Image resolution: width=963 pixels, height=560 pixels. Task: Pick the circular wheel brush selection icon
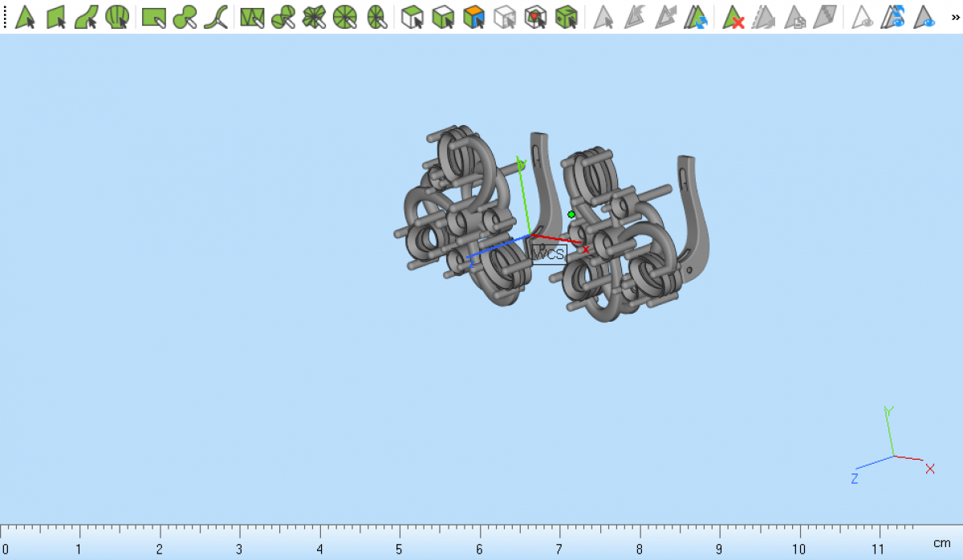344,17
